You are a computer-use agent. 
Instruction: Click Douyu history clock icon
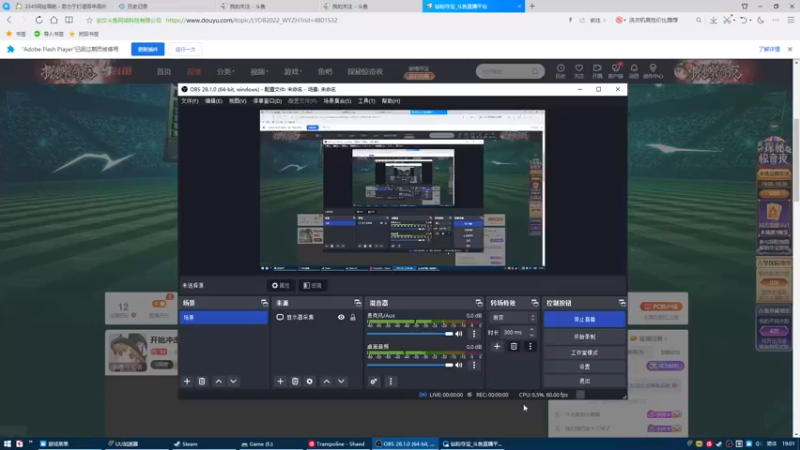click(560, 71)
